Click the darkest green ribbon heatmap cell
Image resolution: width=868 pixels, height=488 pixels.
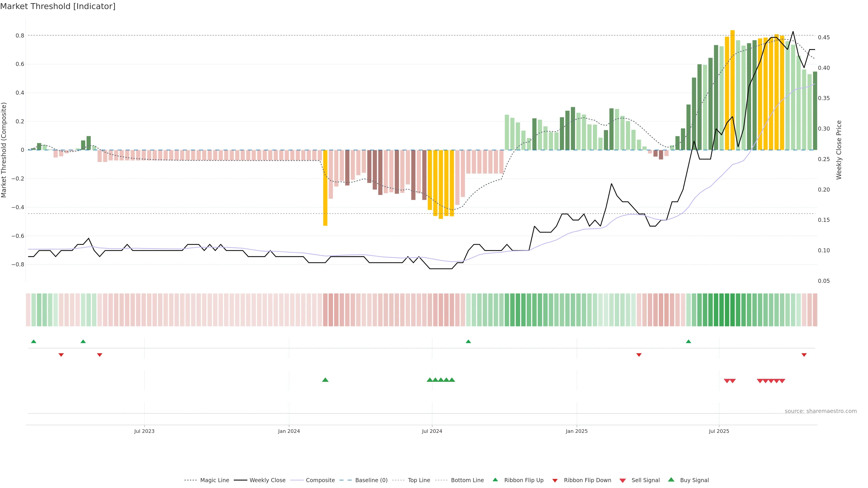(733, 310)
